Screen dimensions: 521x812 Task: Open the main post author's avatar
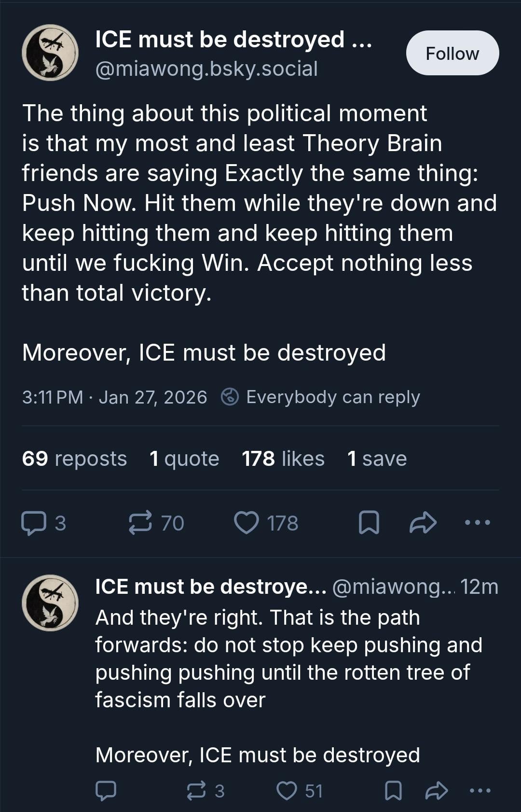coord(50,53)
